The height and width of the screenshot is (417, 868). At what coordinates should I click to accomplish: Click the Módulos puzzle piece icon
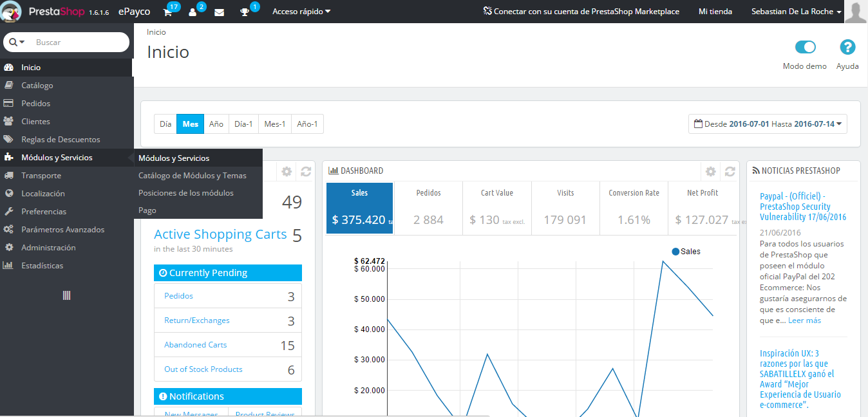coord(8,158)
